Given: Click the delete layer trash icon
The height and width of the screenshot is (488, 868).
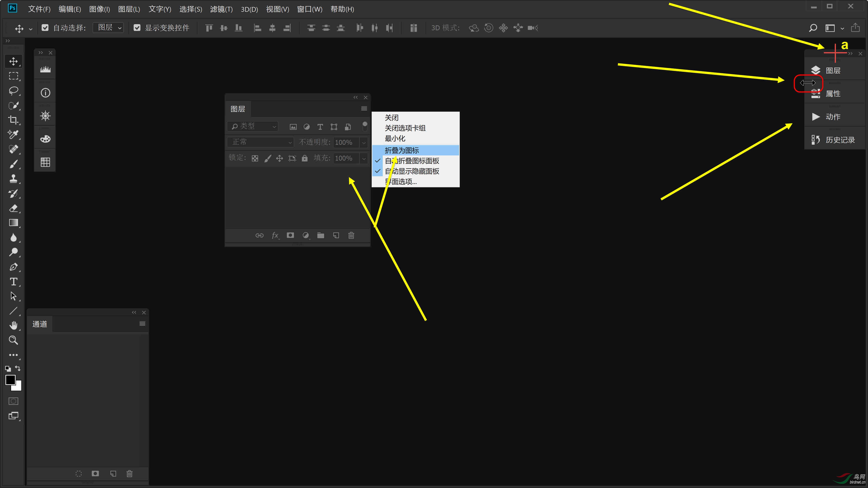Looking at the screenshot, I should point(351,235).
